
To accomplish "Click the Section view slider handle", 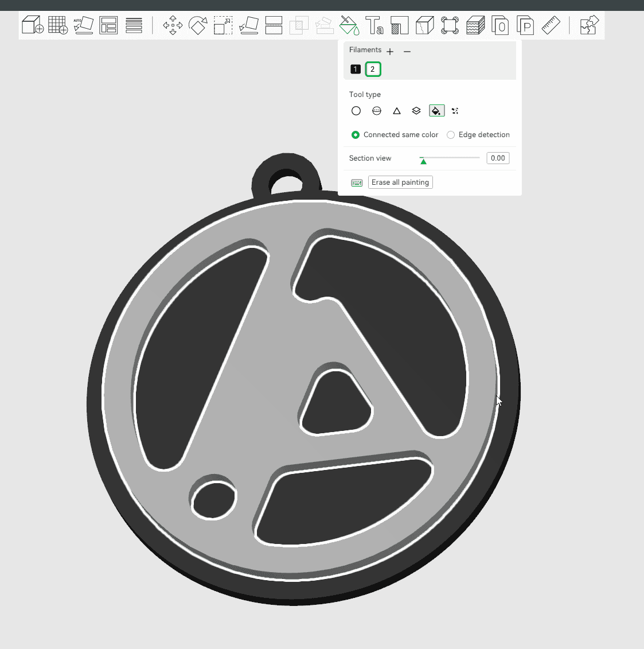I will (423, 161).
